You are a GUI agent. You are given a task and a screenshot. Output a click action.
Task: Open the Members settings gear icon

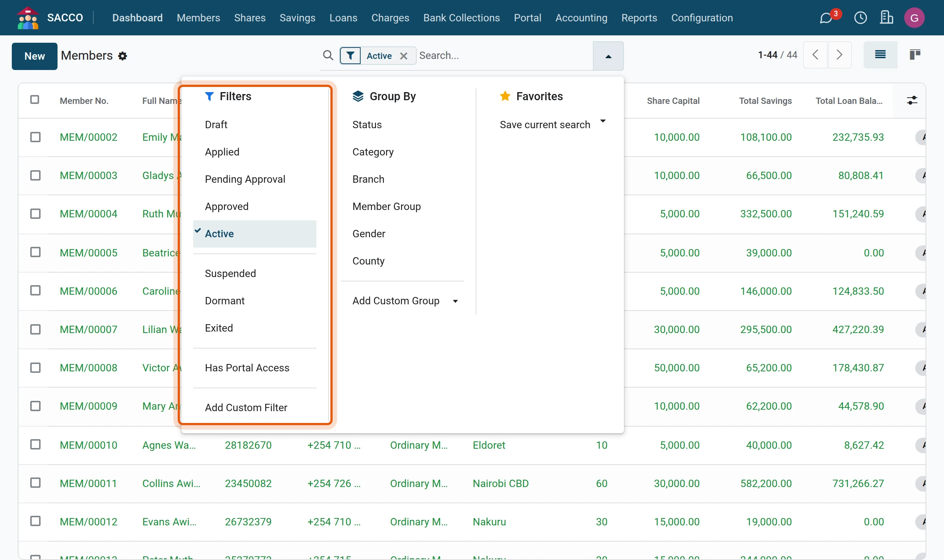[122, 56]
